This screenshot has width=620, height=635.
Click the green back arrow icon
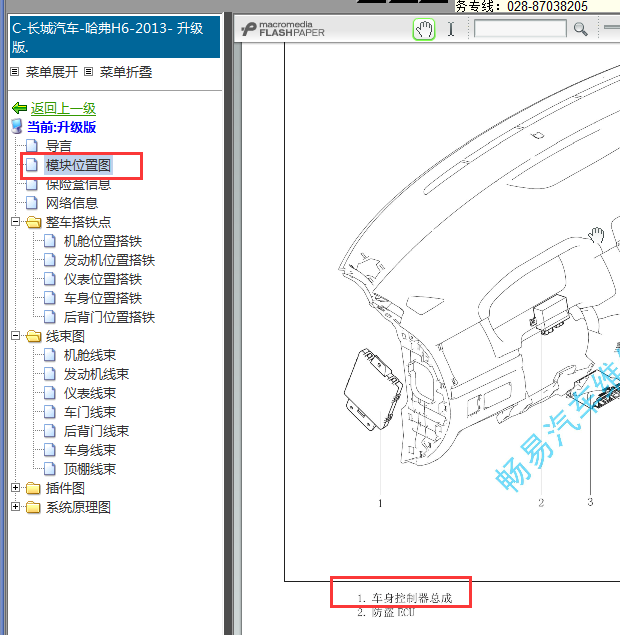coord(19,108)
